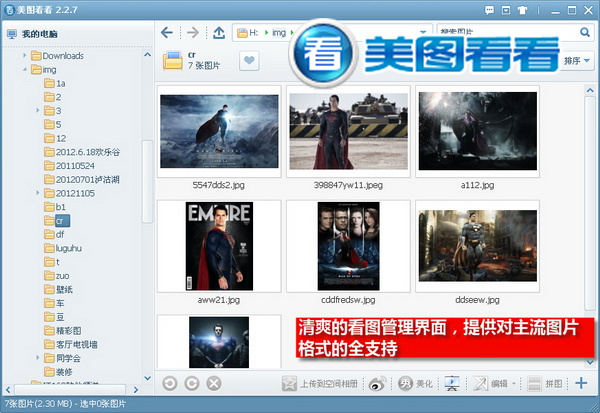This screenshot has width=600, height=413.
Task: Open folder 20120701泸沽湖
Action: point(82,180)
